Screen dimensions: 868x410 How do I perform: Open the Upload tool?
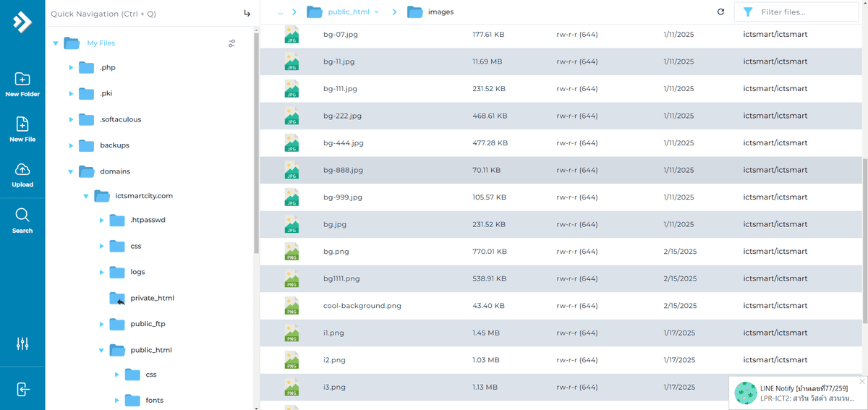coord(22,175)
